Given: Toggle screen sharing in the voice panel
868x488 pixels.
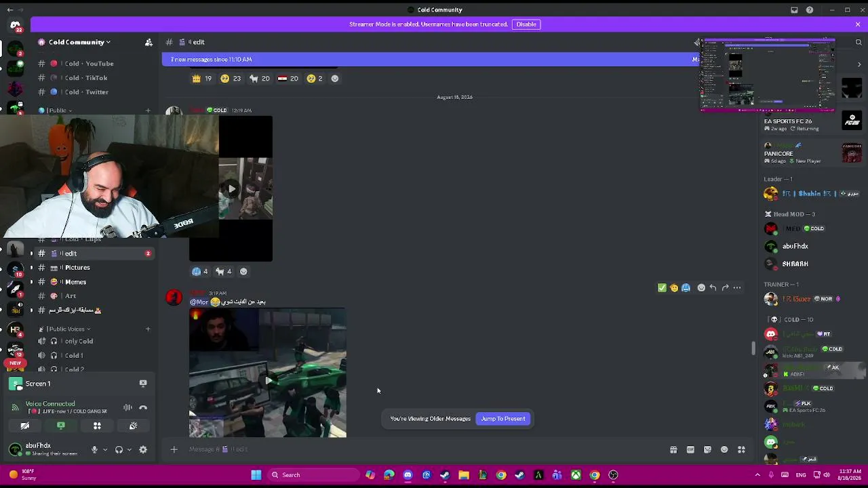Looking at the screenshot, I should [x=61, y=426].
